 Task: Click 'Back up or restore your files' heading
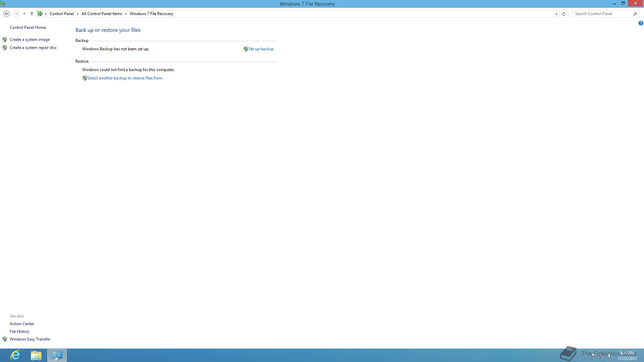108,30
